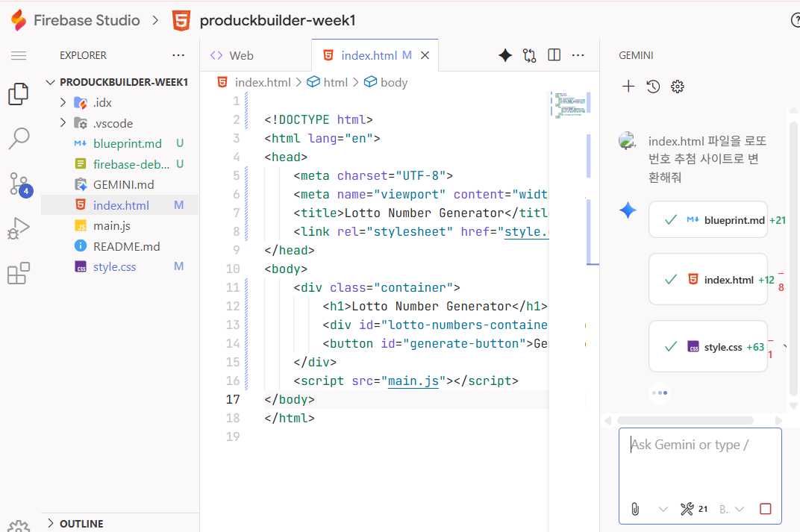
Task: Click the editor minimap
Action: coord(570,106)
